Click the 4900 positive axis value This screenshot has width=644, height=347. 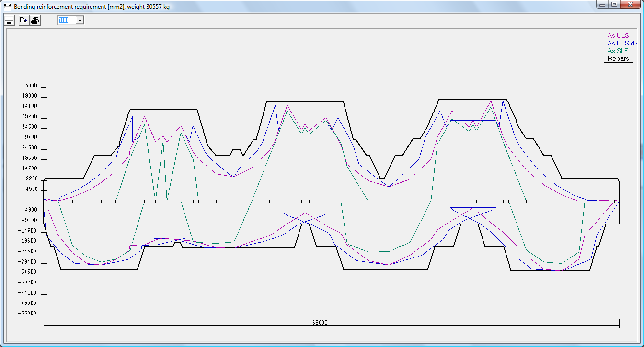coord(31,189)
